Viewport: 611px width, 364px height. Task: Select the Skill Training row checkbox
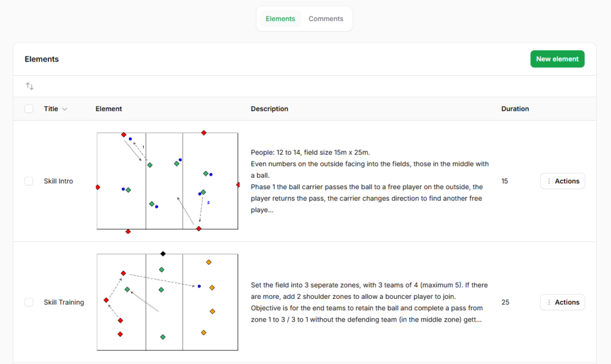pos(29,303)
